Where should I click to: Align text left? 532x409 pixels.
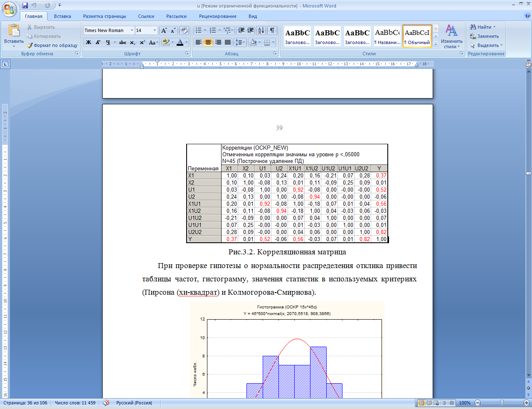[x=199, y=42]
